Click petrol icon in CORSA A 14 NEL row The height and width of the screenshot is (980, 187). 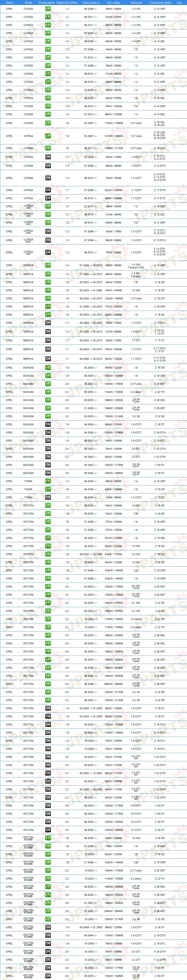pos(48,114)
